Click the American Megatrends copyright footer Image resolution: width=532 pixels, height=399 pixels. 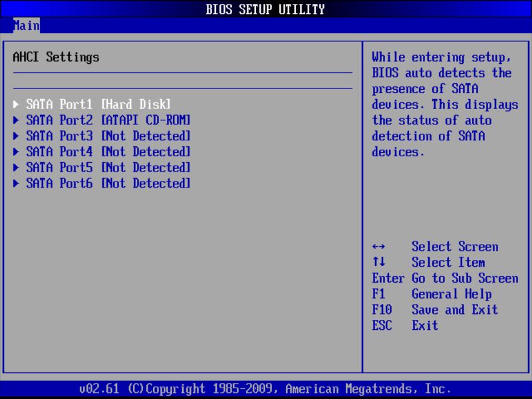point(265,389)
